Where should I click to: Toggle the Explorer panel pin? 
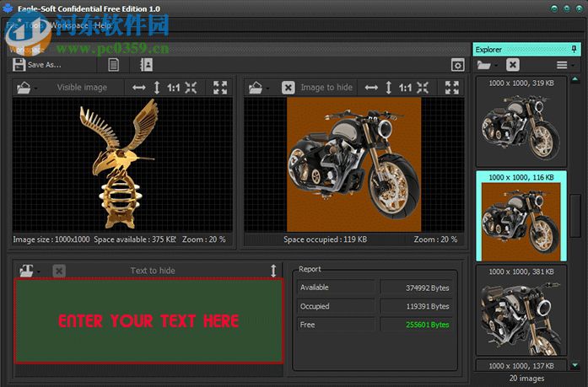pos(575,49)
